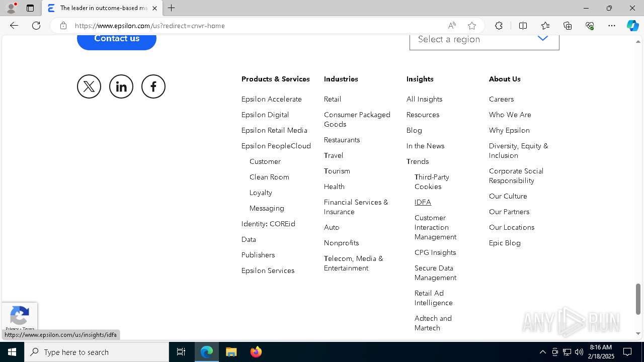Screen dimensions: 644x362
Task: Open Identity: COREid link
Action: pyautogui.click(x=268, y=224)
